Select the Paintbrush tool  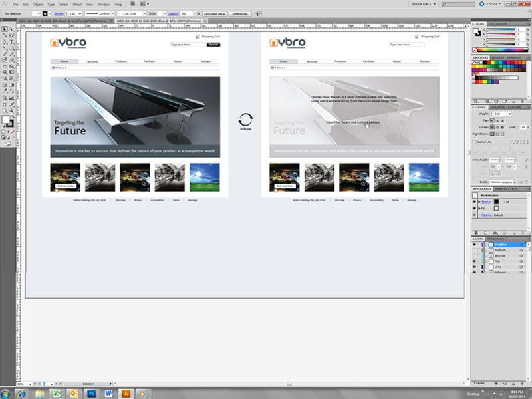(5, 54)
